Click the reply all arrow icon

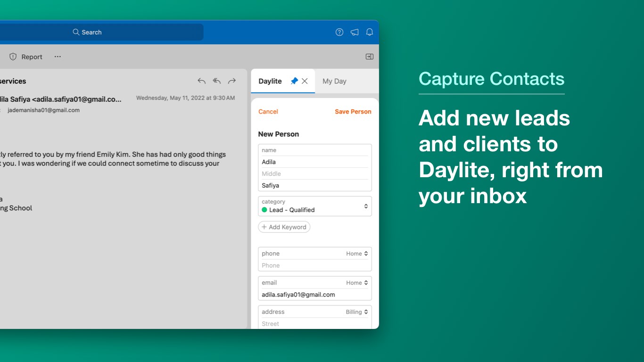217,81
